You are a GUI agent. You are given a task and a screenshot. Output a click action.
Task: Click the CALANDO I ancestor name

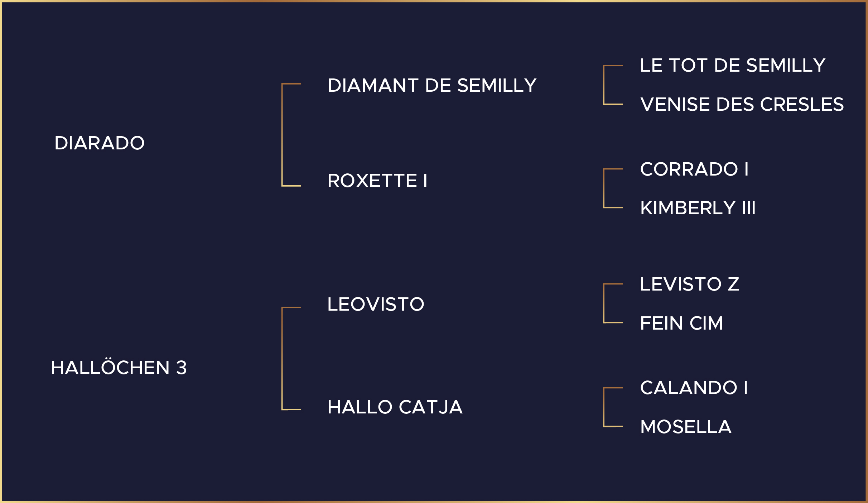[694, 388]
